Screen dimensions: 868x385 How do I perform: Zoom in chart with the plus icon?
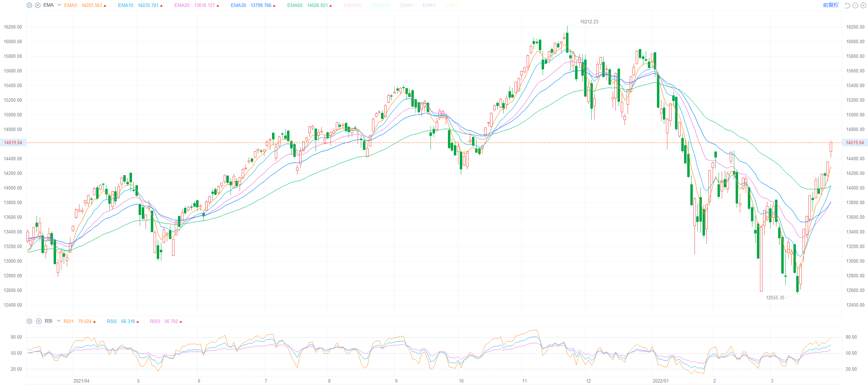point(863,5)
